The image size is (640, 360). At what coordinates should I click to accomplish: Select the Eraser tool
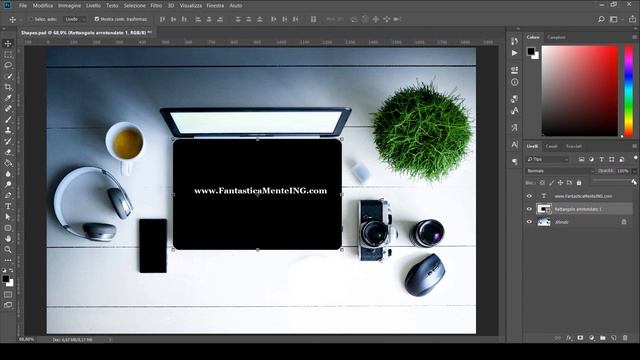tap(8, 152)
